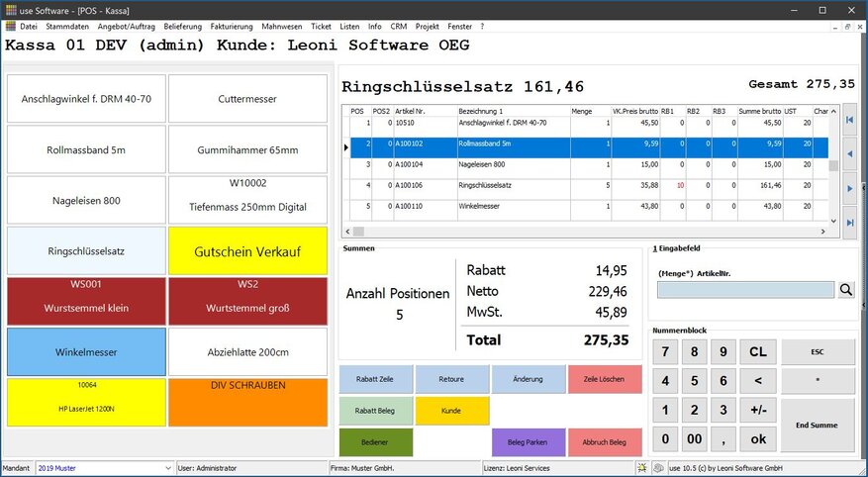
Task: Sort by the Menge column header
Action: point(590,111)
